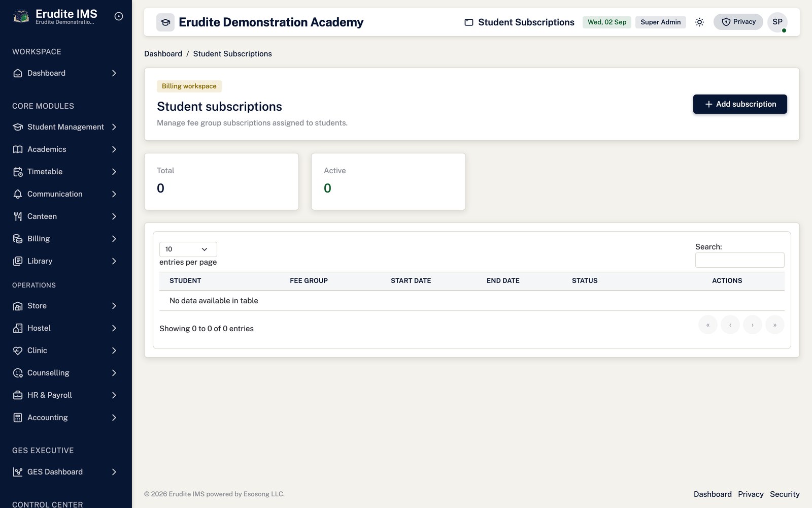
Task: Click the Erudite IMS logo icon
Action: (21, 17)
